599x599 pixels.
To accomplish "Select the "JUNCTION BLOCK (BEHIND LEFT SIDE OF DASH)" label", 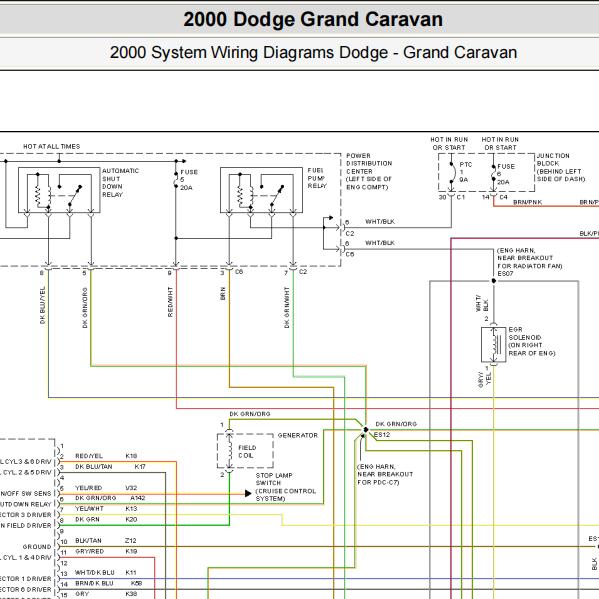I will coord(561,167).
